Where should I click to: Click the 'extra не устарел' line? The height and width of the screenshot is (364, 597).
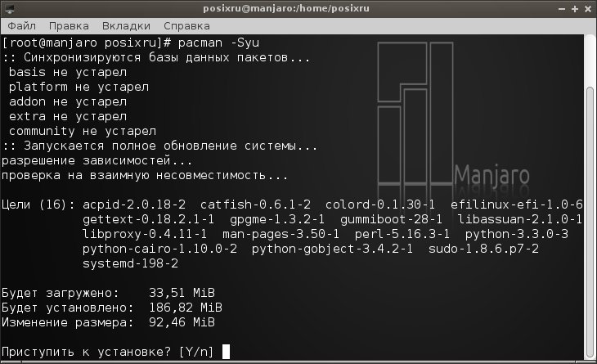click(68, 116)
